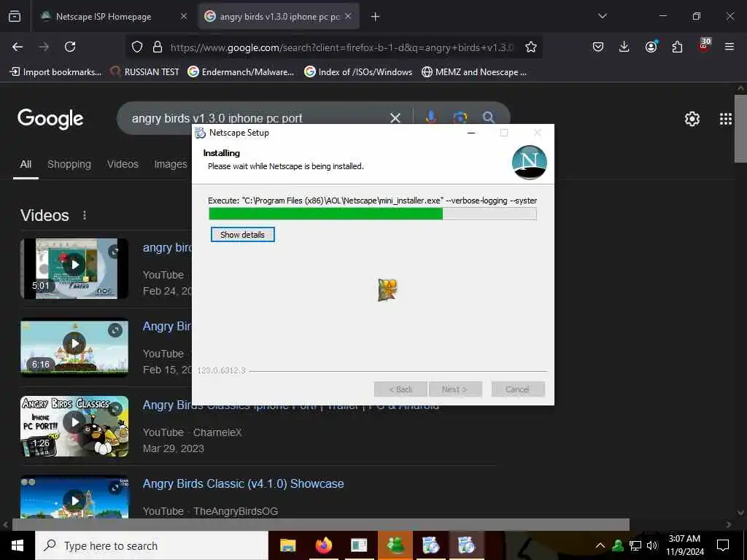Screen dimensions: 747x560
Task: Switch to the Videos results tab
Action: 123,164
